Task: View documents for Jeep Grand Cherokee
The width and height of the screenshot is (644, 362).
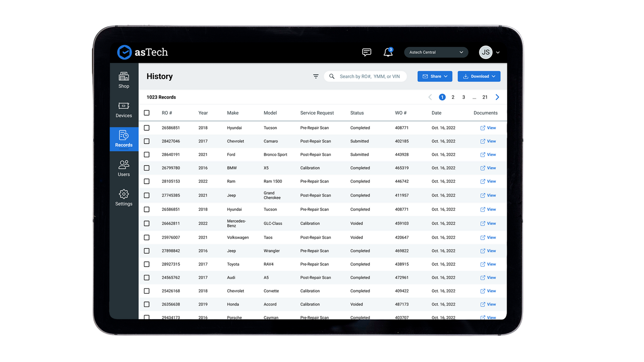Action: [x=488, y=195]
